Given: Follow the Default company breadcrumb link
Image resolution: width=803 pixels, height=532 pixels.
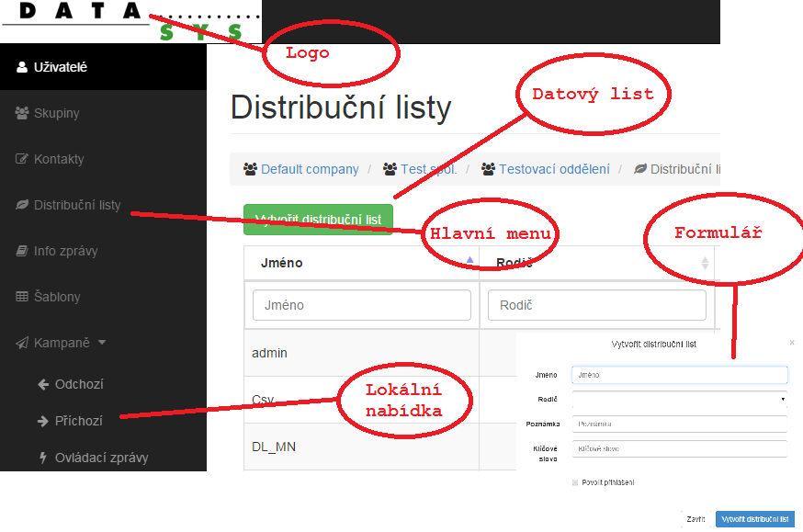Looking at the screenshot, I should (310, 169).
